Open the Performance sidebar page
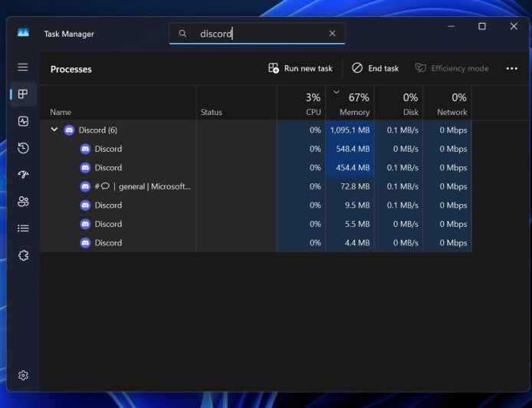This screenshot has width=532, height=408. (x=23, y=121)
